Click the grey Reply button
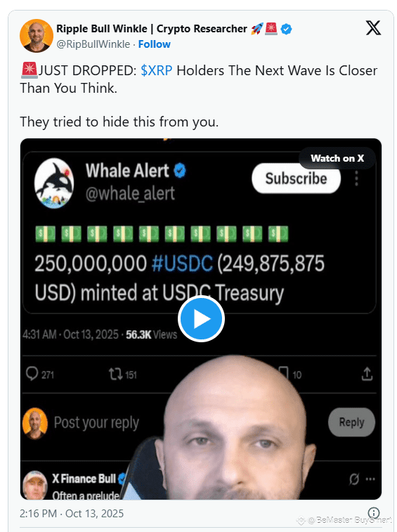The image size is (397, 532). (x=351, y=422)
